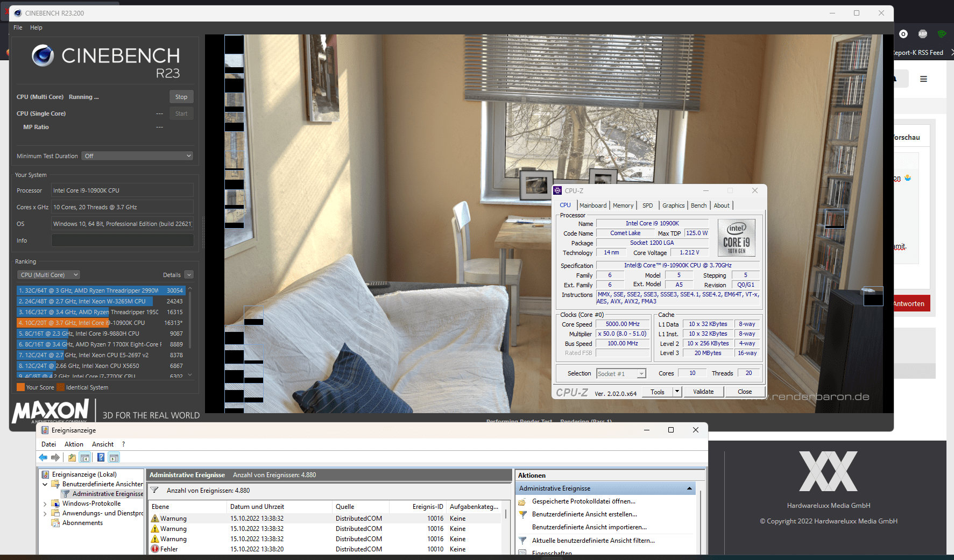Viewport: 954px width, 560px height.
Task: Click the folder icon of Gespeicherte Protokolldatei öffnen
Action: coord(522,501)
